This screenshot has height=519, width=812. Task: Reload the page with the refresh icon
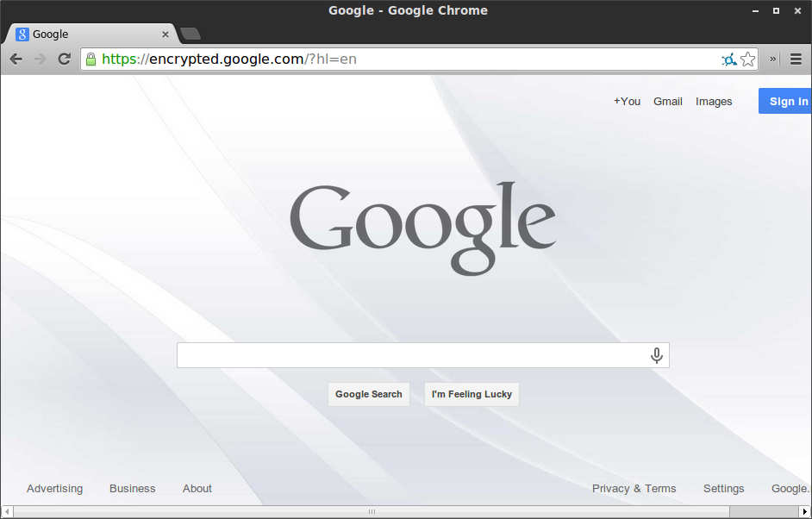pos(64,59)
